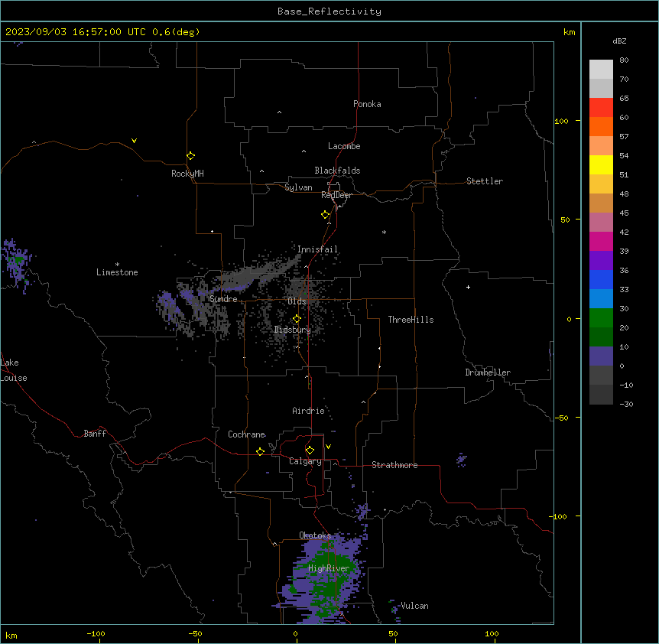Click the Blackfalds city label
This screenshot has width=659, height=644.
click(x=337, y=171)
